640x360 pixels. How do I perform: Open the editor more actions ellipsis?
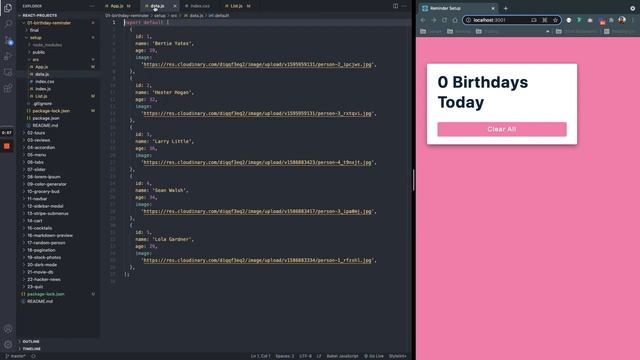[x=404, y=6]
